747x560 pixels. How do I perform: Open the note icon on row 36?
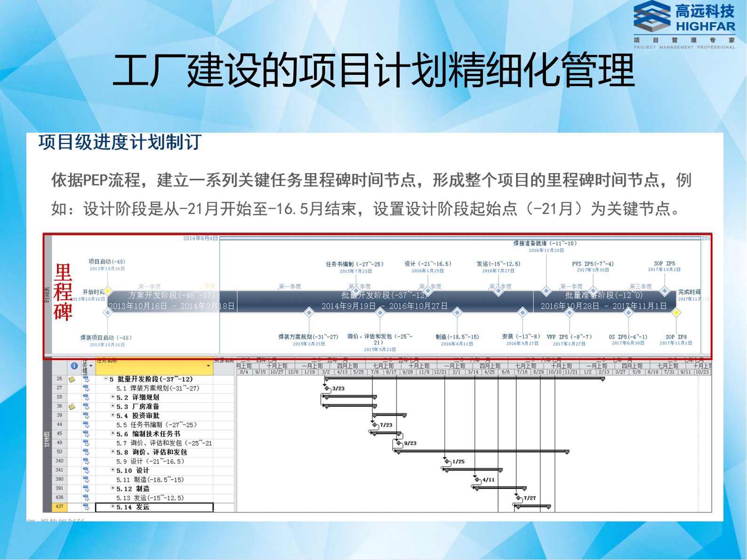coord(72,407)
